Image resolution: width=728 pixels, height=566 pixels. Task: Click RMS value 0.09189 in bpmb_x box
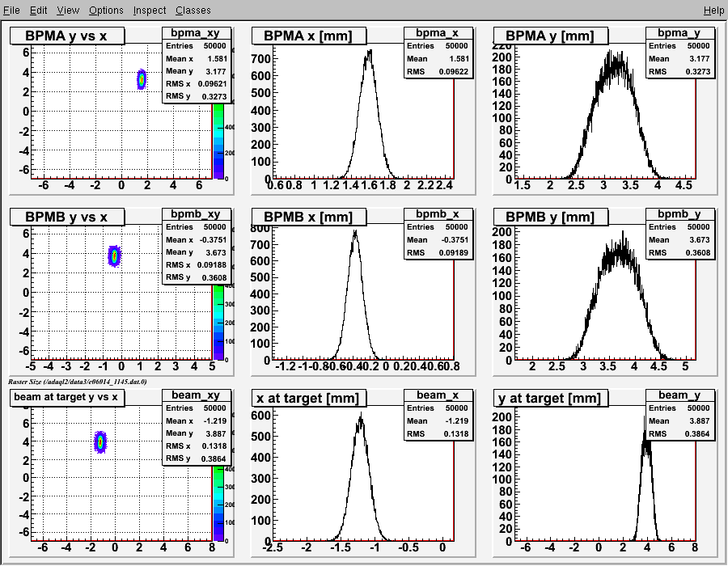coord(454,253)
